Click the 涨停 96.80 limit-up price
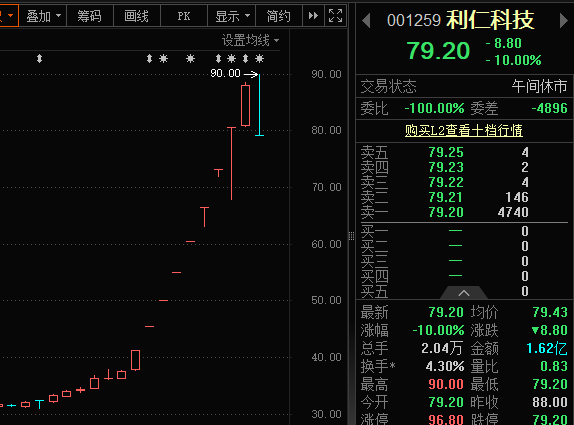 [x=446, y=419]
